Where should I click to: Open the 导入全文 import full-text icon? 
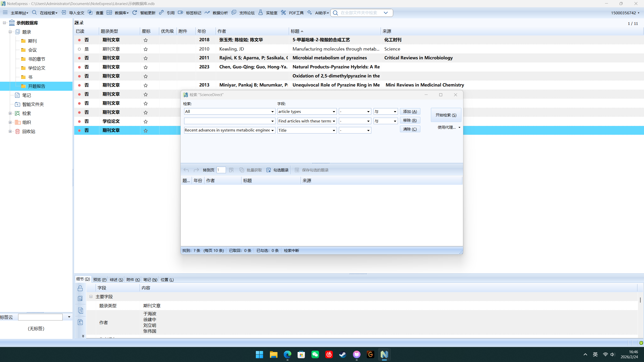coord(64,13)
